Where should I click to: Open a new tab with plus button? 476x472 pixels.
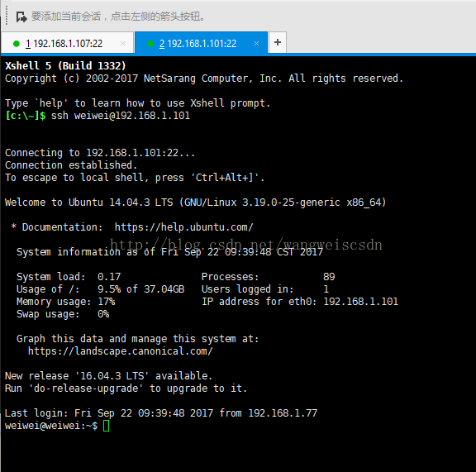click(278, 42)
